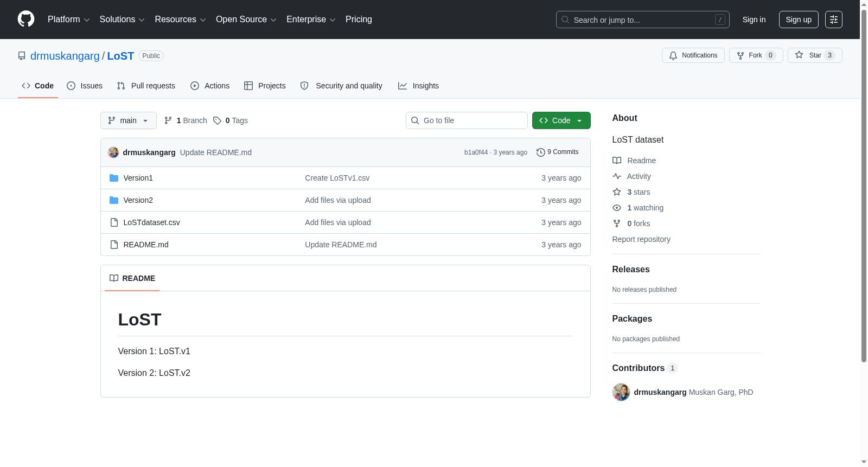The image size is (868, 467).
Task: Click the Notifications bell button
Action: [693, 55]
